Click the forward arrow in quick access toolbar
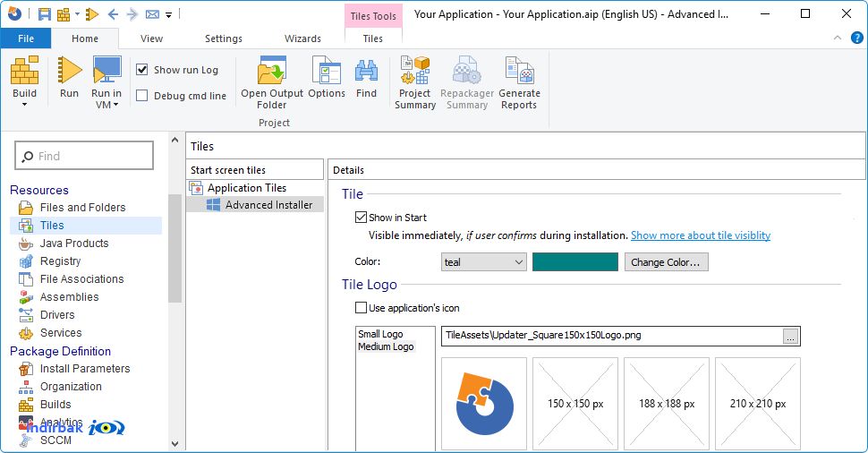The height and width of the screenshot is (453, 868). pyautogui.click(x=132, y=14)
